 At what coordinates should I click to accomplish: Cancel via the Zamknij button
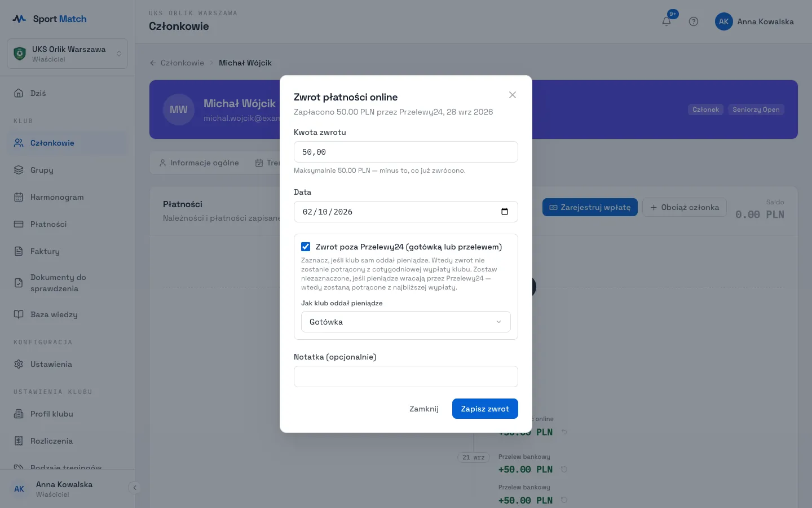(x=424, y=409)
